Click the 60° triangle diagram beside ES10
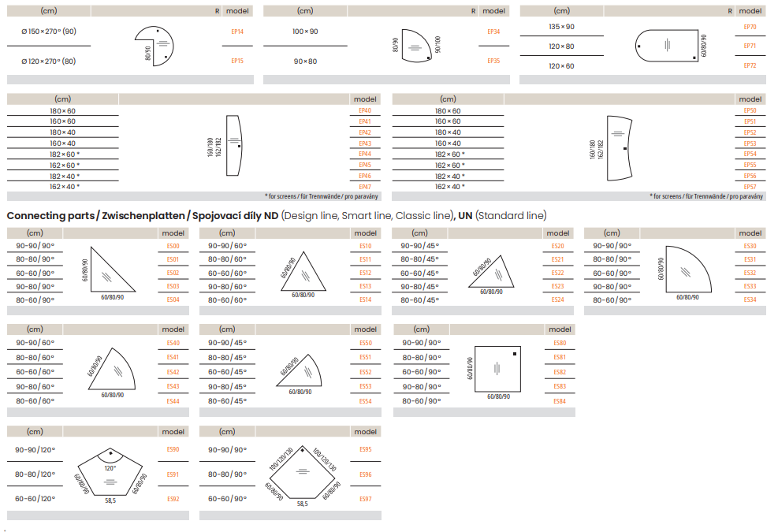Screen dimensions: 778x532 pyautogui.click(x=303, y=271)
